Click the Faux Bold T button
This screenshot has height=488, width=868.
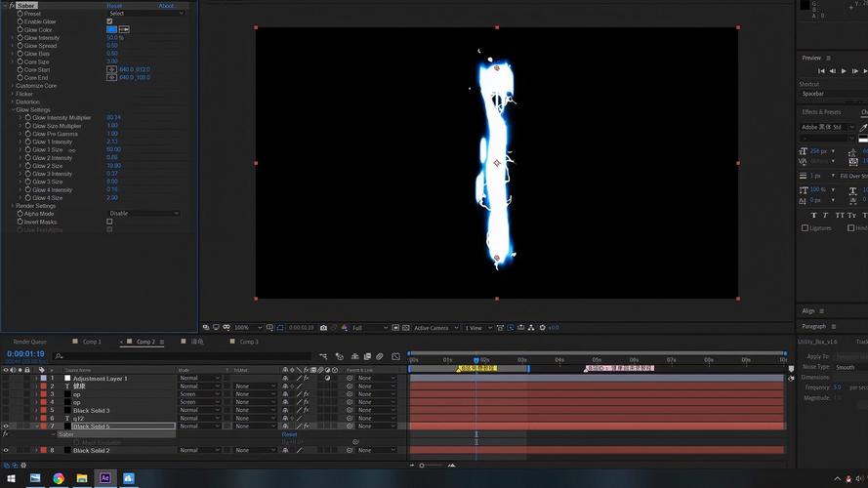pos(813,216)
